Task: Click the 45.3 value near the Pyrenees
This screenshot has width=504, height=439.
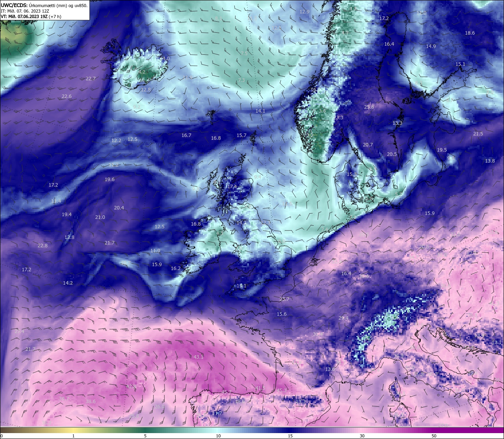Action: pyautogui.click(x=282, y=391)
